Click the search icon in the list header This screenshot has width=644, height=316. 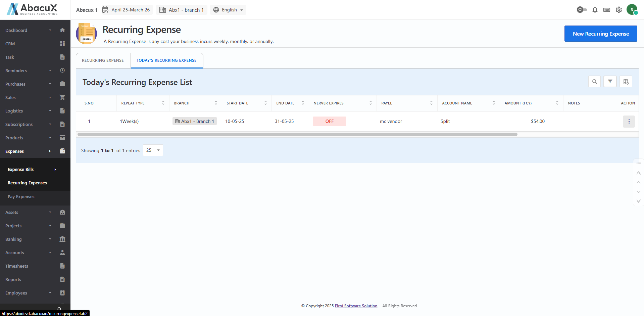(594, 82)
